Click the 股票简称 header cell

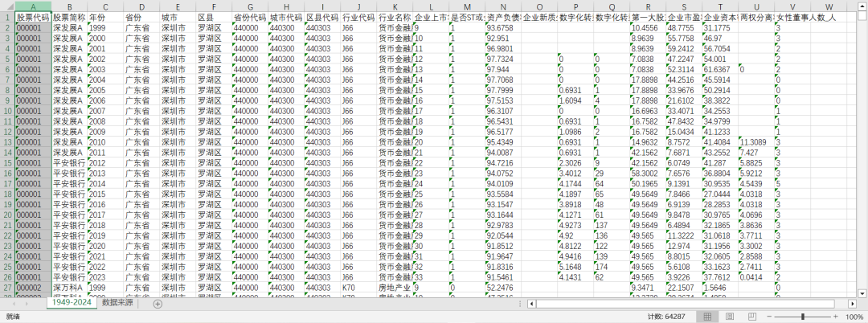coord(69,18)
